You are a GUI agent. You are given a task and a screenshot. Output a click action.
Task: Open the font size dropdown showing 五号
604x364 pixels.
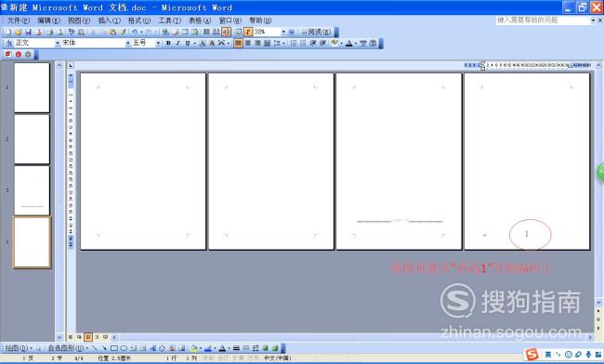(x=158, y=43)
